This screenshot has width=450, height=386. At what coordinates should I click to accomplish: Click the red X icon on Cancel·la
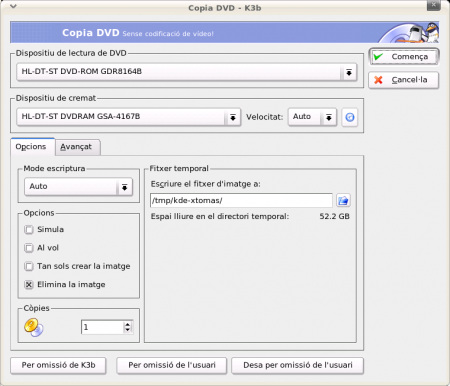[x=378, y=80]
